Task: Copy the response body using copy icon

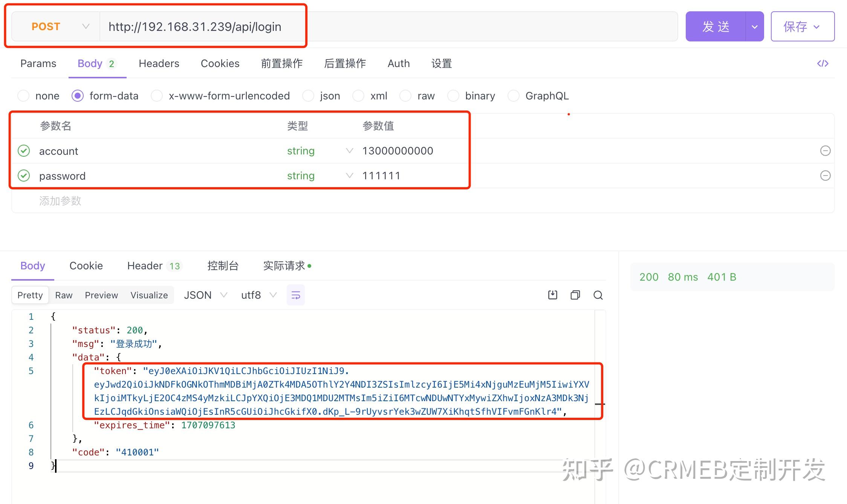Action: coord(575,295)
